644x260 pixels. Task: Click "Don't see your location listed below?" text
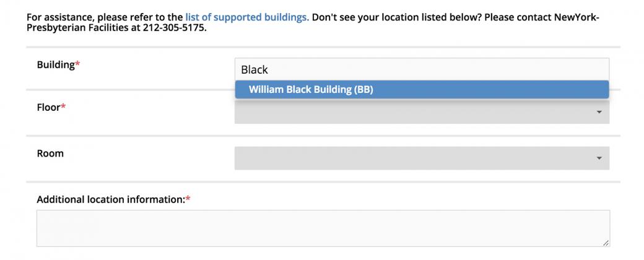tap(396, 17)
